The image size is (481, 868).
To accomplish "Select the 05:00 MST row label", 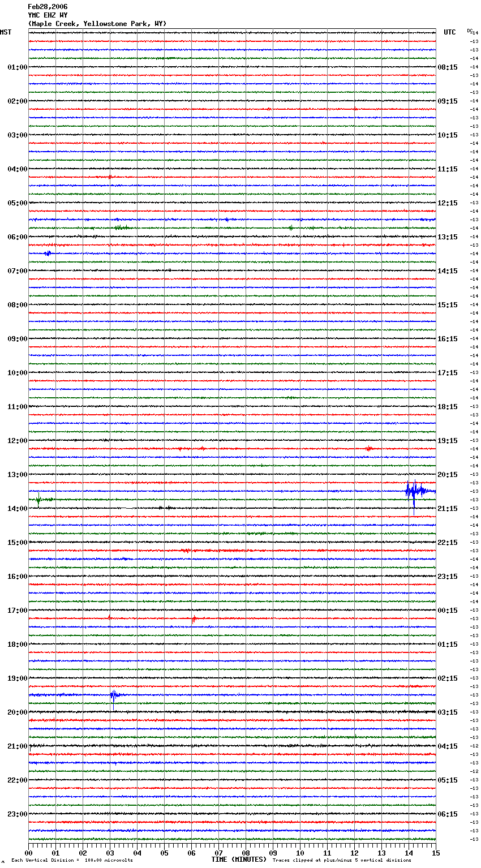I will point(18,203).
